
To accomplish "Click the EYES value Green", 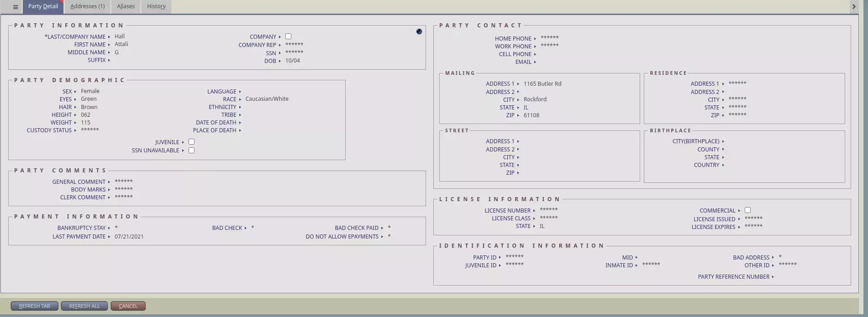I will (89, 99).
